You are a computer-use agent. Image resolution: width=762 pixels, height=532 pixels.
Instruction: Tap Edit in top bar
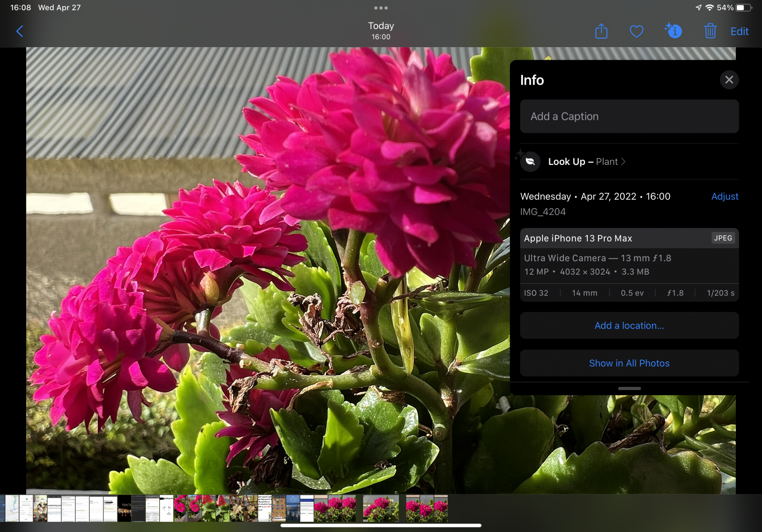739,31
